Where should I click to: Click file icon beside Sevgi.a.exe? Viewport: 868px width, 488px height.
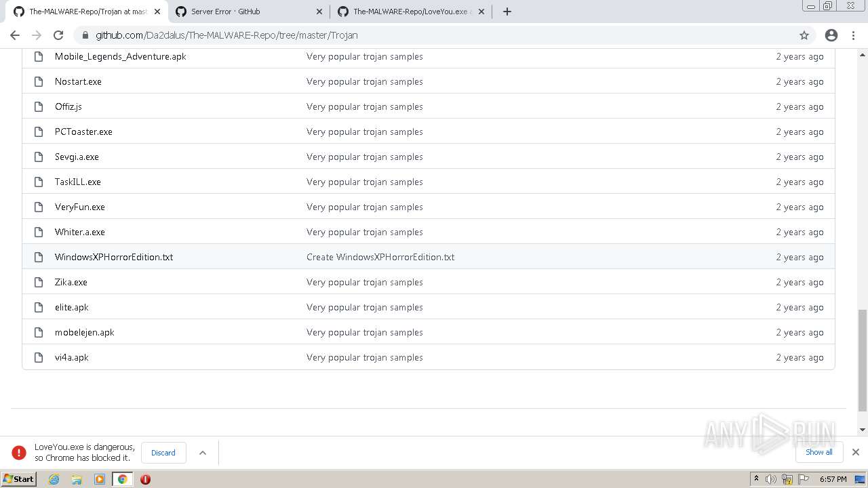(39, 157)
